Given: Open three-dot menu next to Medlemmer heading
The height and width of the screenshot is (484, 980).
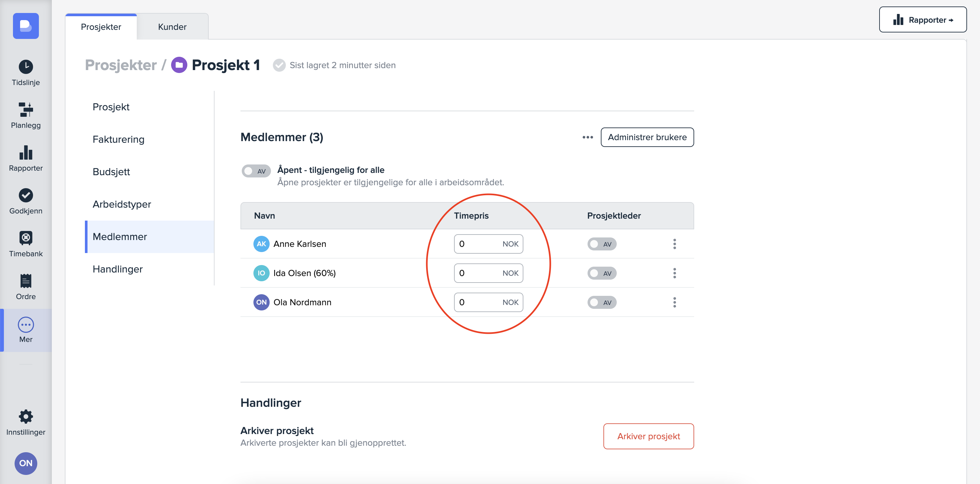Looking at the screenshot, I should point(588,137).
